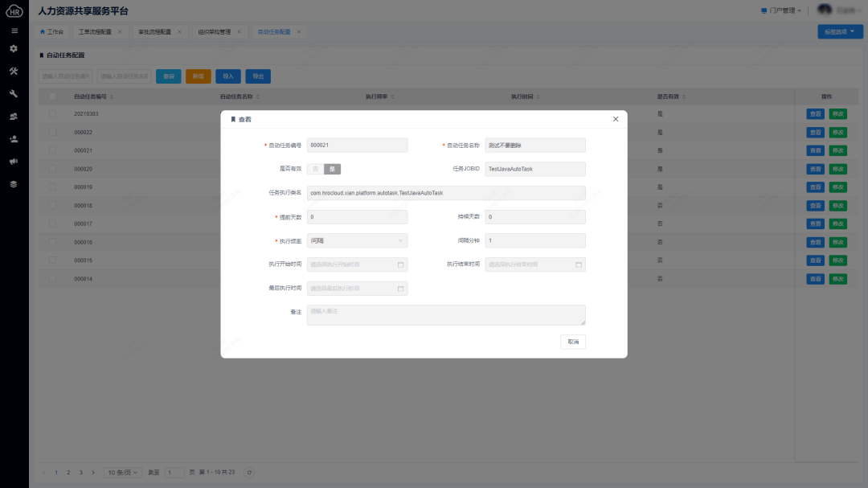Open the 10 条/页 page size dropdown
Screen dimensions: 868x488
coord(122,473)
